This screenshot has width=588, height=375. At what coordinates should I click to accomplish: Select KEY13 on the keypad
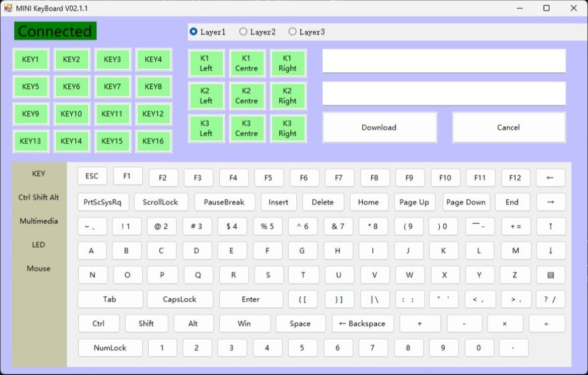point(31,141)
